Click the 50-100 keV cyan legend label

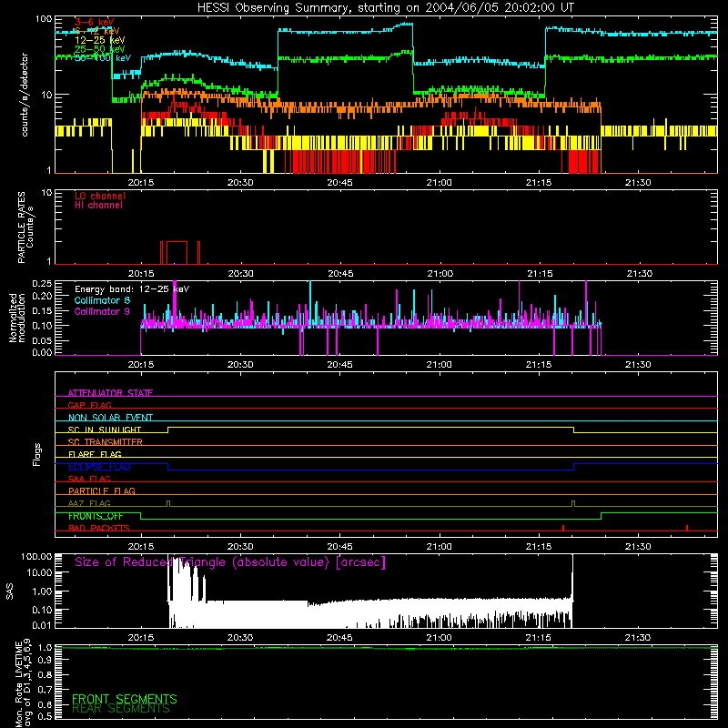pyautogui.click(x=102, y=58)
